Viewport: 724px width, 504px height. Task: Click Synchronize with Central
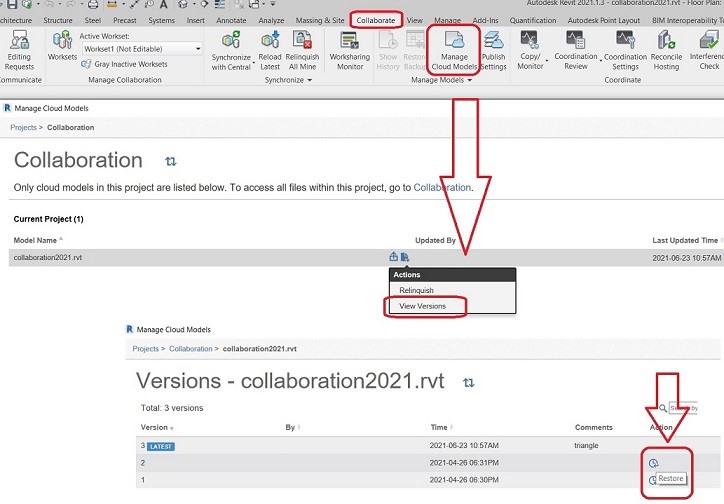(231, 50)
